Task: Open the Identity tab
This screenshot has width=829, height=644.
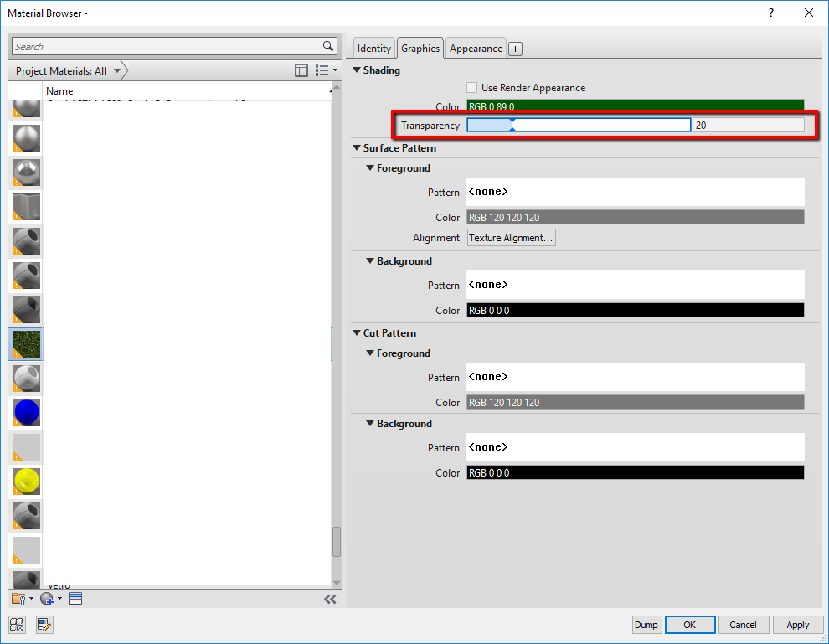Action: (x=373, y=48)
